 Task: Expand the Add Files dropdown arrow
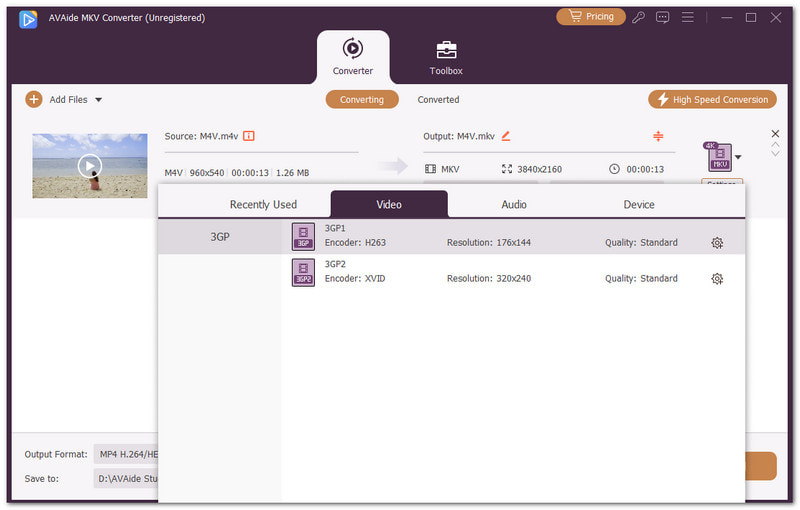[x=98, y=100]
